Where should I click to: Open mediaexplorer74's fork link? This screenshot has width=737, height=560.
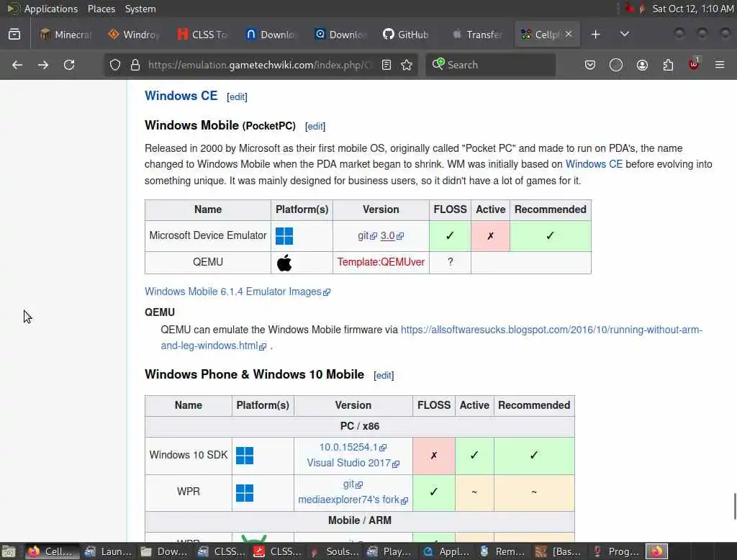click(x=353, y=500)
